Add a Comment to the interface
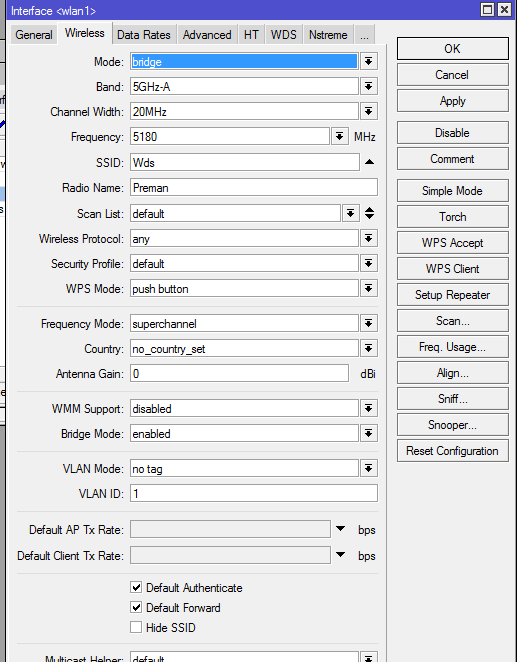 (x=452, y=159)
